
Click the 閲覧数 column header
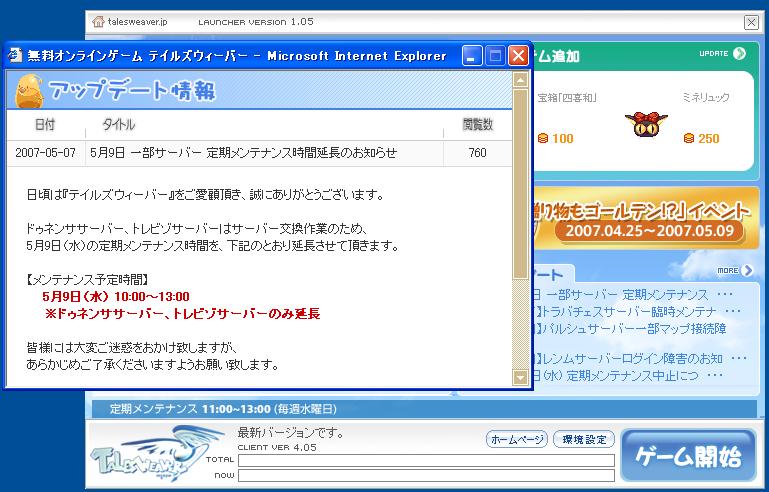pyautogui.click(x=477, y=125)
